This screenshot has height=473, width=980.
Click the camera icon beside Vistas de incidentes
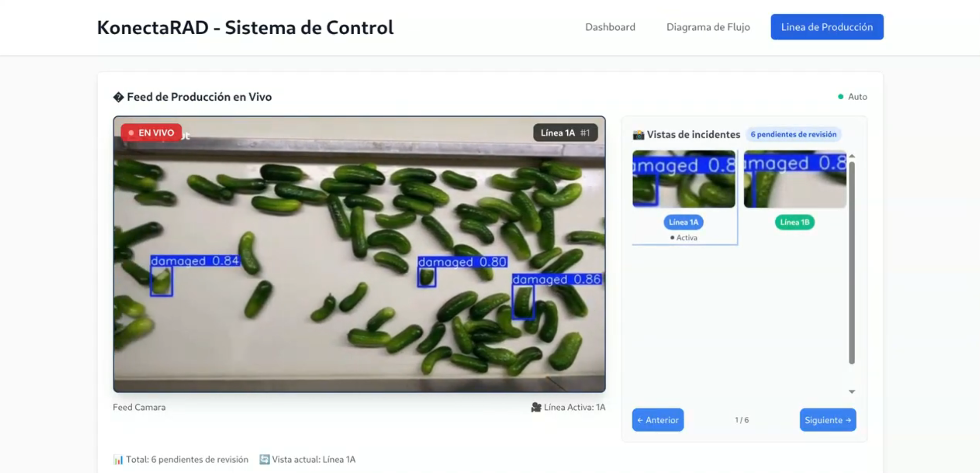pyautogui.click(x=638, y=135)
